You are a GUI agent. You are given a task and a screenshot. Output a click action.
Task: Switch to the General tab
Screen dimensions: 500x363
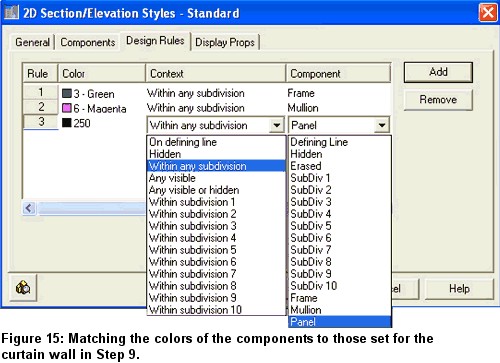click(32, 42)
